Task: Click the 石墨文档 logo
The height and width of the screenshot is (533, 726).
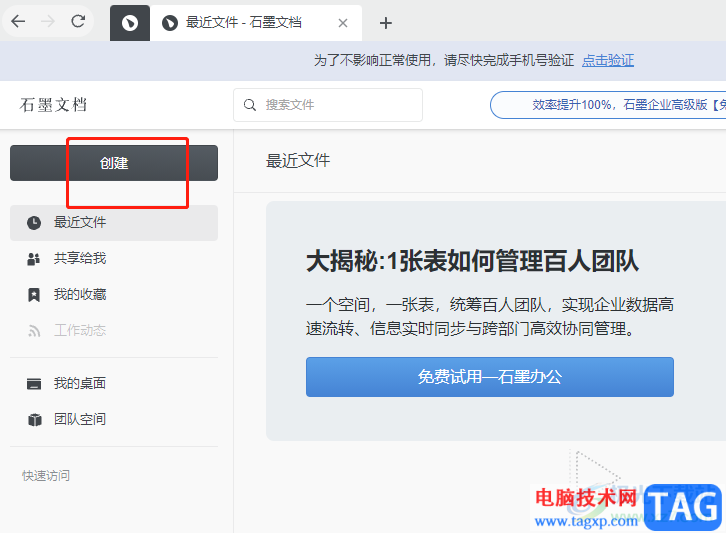Action: point(53,105)
